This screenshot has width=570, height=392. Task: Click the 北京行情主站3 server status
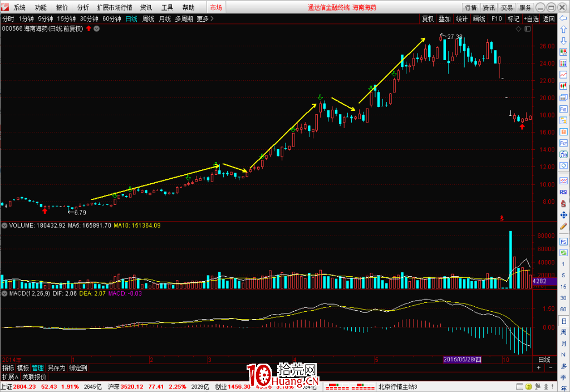click(397, 386)
